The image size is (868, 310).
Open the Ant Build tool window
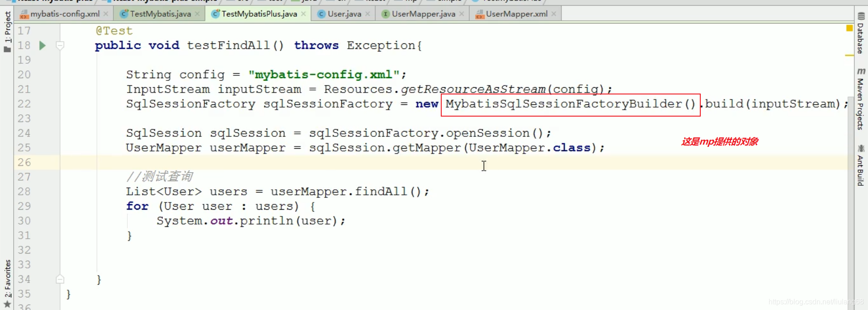[x=861, y=165]
